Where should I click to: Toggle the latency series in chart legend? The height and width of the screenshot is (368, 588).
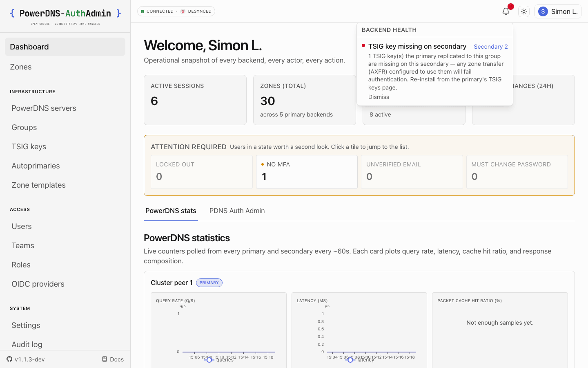pyautogui.click(x=360, y=360)
